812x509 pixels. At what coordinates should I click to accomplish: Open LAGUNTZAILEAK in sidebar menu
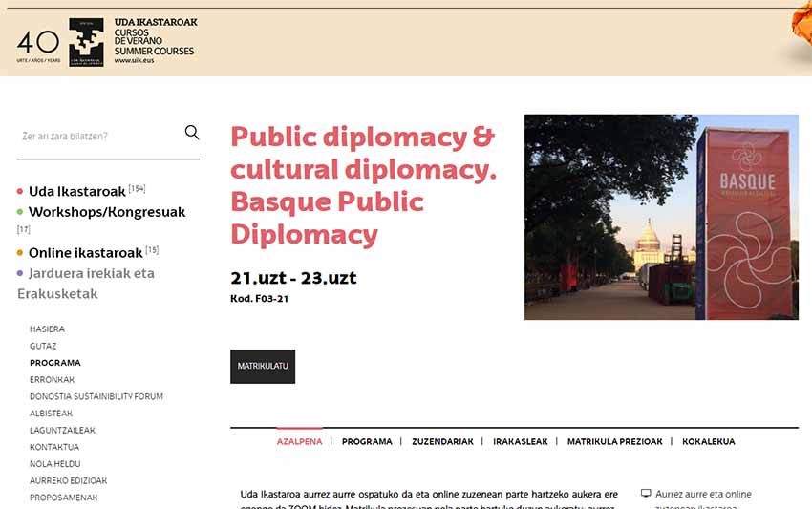click(62, 431)
